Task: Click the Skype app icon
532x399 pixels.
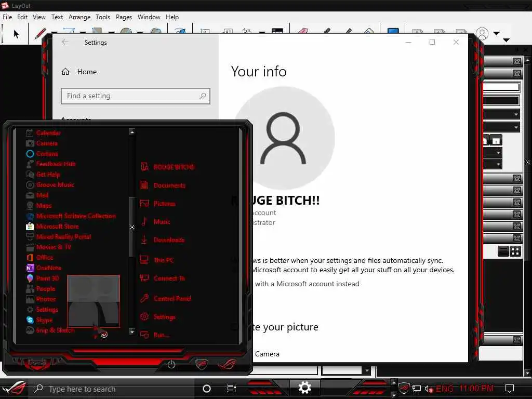Action: click(x=30, y=320)
